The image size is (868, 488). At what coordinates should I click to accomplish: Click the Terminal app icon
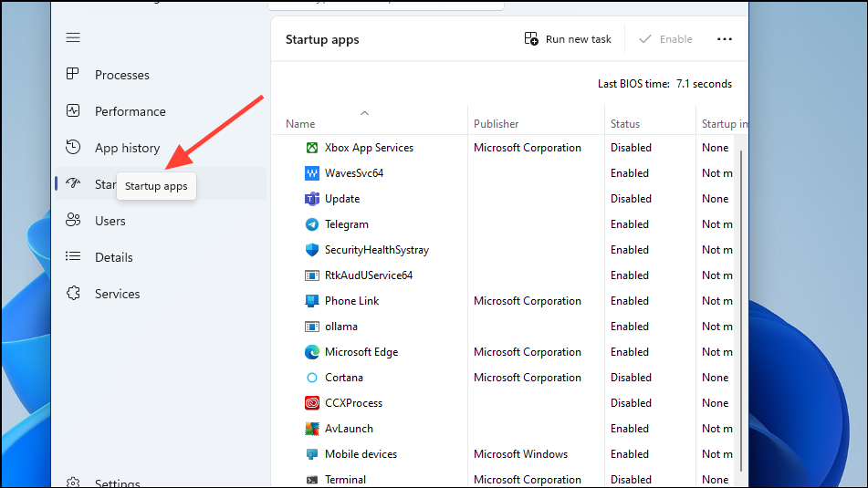tap(312, 480)
